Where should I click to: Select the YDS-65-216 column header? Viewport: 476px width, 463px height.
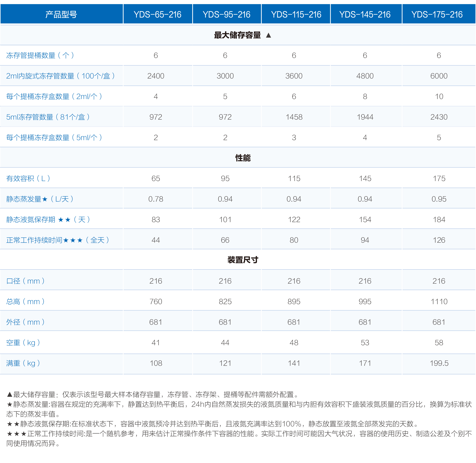(x=157, y=14)
